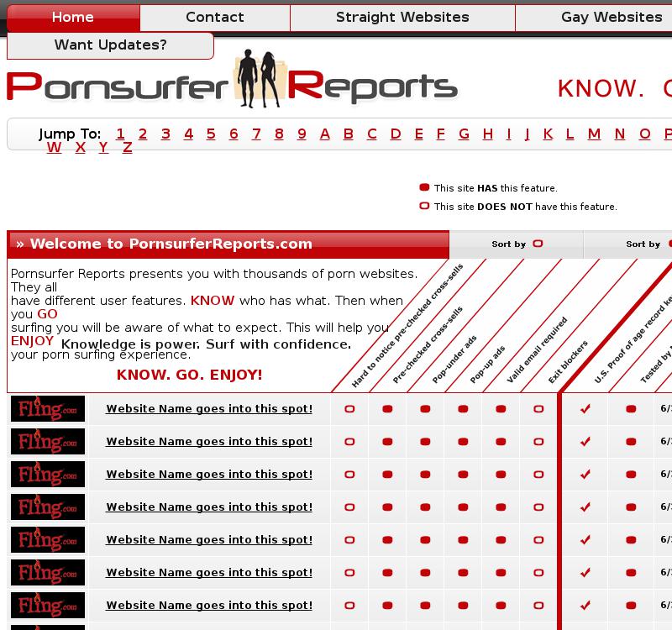Click the 'Welcome to PornsurferReports.com' heading

click(171, 244)
